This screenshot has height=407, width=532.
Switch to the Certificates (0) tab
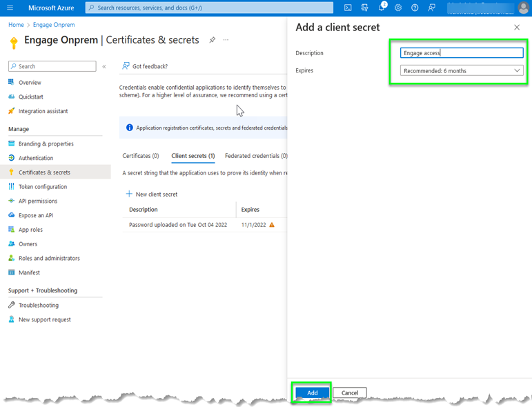pos(141,156)
